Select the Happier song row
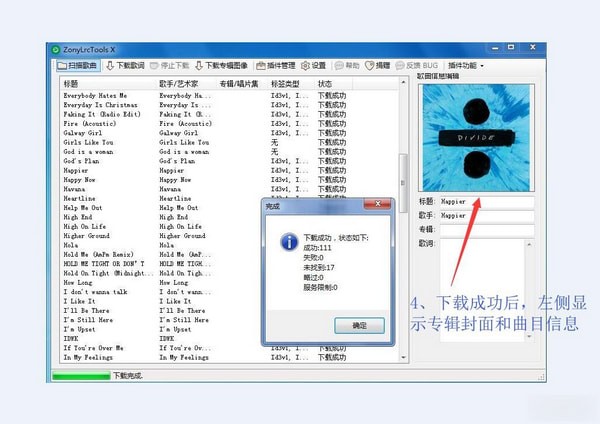 click(230, 171)
